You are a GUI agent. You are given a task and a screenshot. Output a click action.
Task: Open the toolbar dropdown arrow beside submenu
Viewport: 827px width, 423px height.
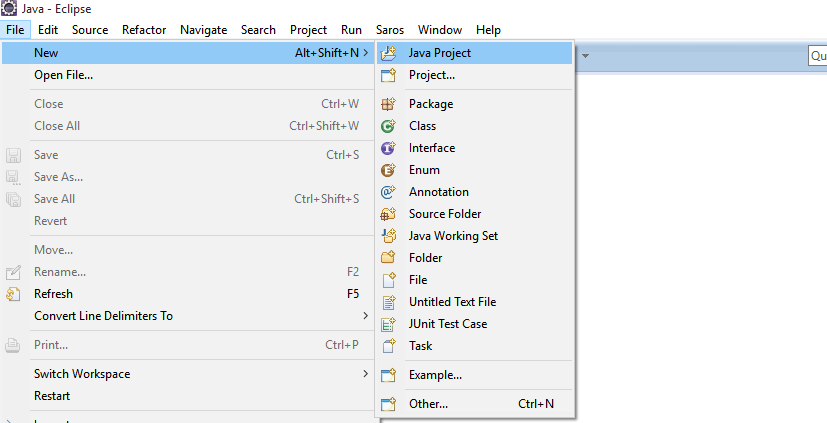pyautogui.click(x=585, y=55)
